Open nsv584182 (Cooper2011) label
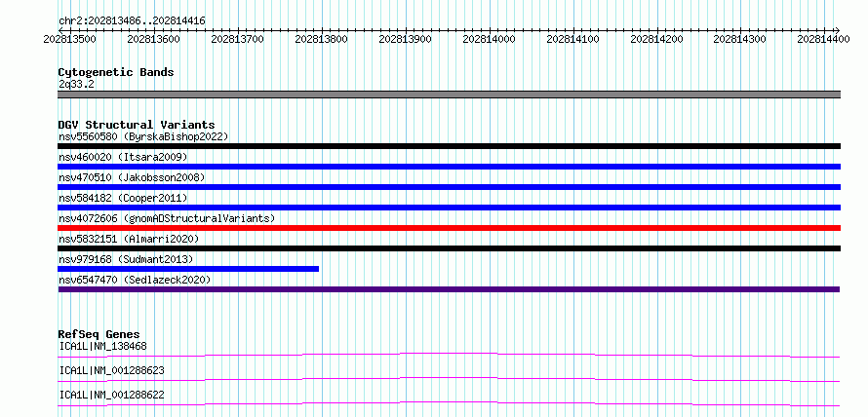 (x=123, y=198)
